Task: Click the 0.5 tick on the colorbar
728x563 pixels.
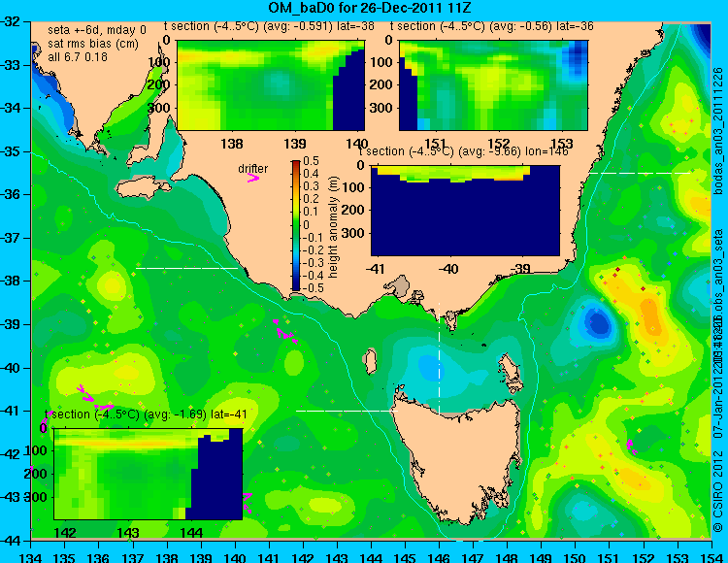Action: point(311,161)
